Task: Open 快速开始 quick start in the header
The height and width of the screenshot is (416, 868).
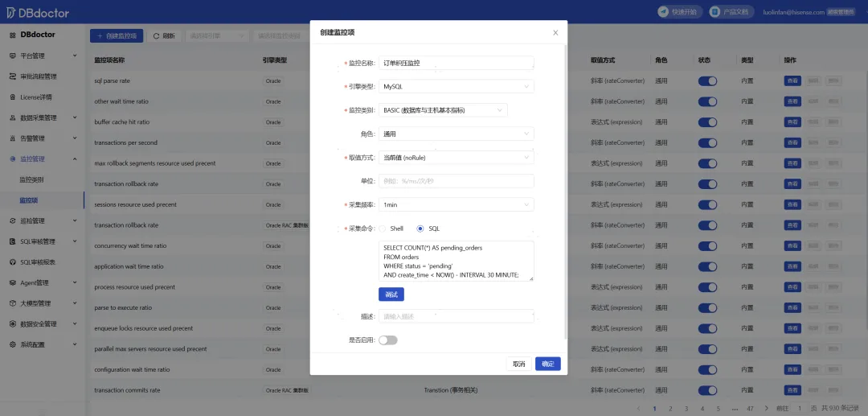Action: point(680,11)
